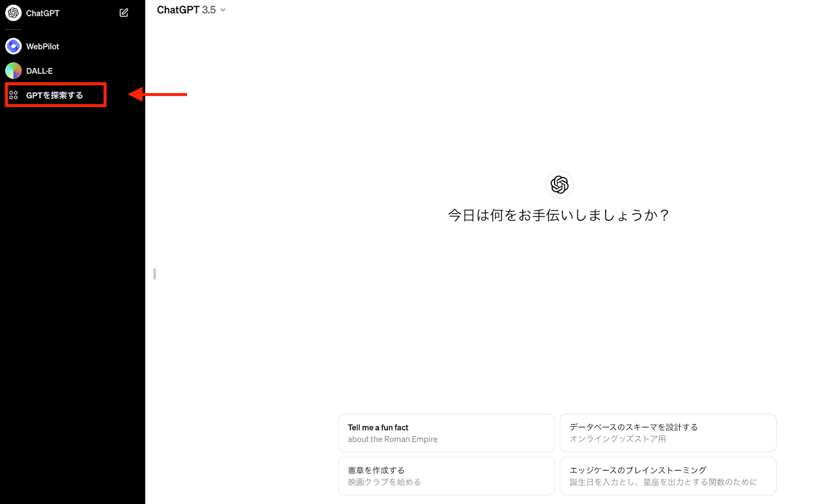The width and height of the screenshot is (824, 504).
Task: Open the ChatGPT 3.5 model dropdown
Action: click(x=191, y=10)
